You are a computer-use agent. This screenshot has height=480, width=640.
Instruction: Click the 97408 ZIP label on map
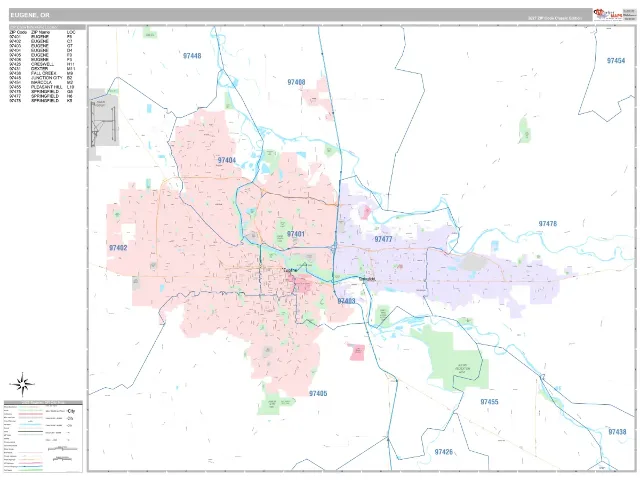[x=296, y=82]
